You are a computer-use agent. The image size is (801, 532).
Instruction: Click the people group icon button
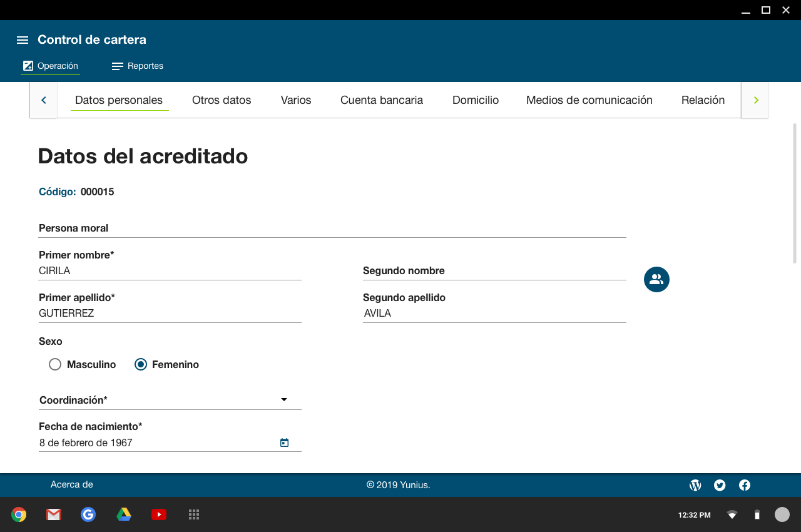click(656, 279)
